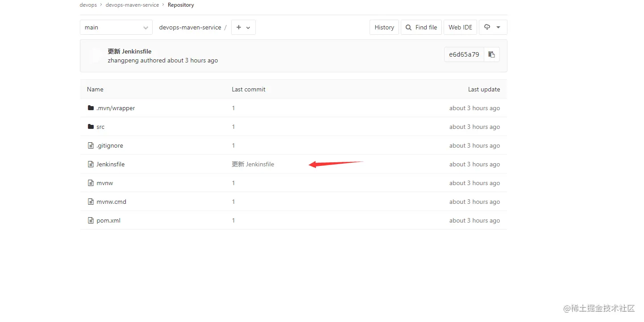Click src row's about 3 hours ago
Image resolution: width=644 pixels, height=322 pixels.
(475, 127)
